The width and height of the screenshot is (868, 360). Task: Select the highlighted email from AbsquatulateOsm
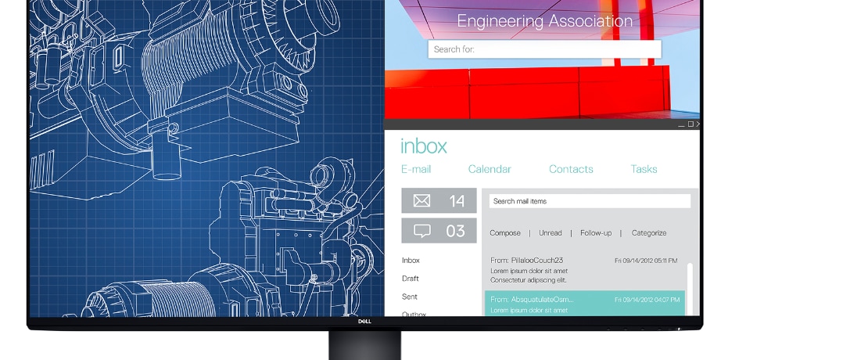click(584, 304)
